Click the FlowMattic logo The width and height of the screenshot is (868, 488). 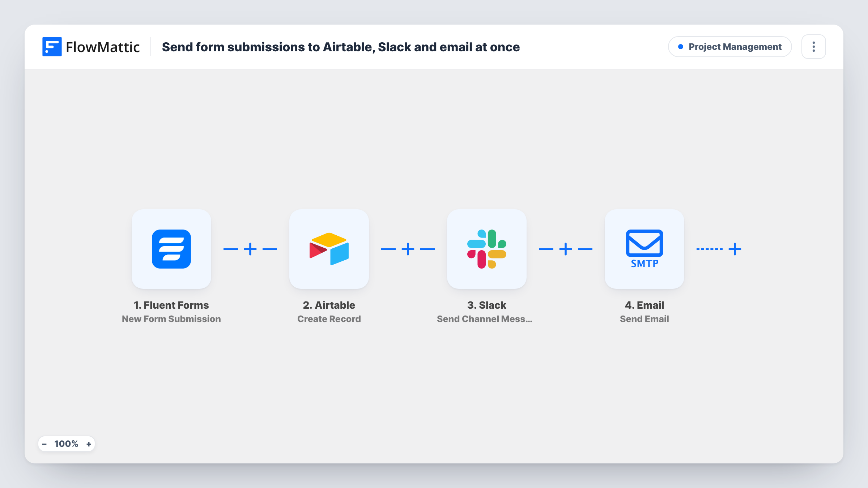tap(91, 47)
